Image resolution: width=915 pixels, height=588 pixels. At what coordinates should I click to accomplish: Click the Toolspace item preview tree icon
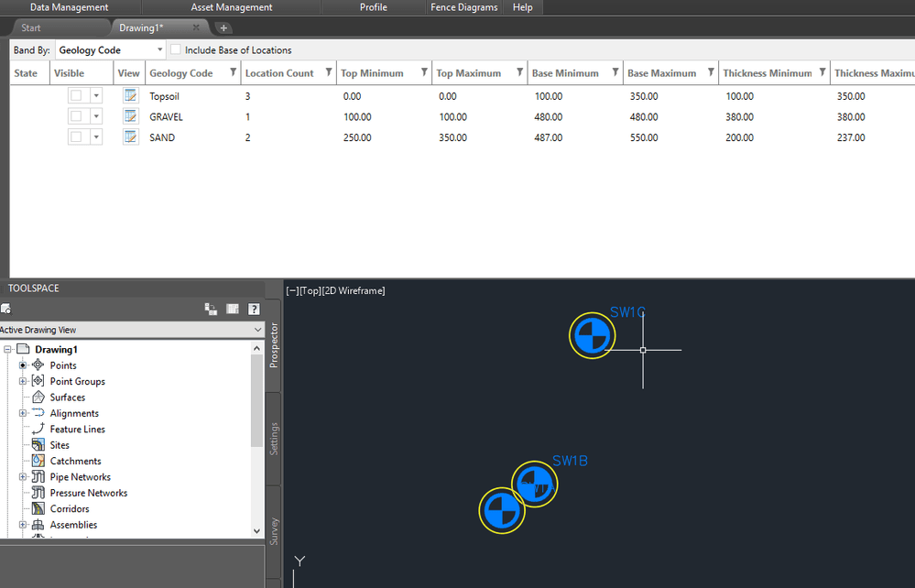coord(212,309)
